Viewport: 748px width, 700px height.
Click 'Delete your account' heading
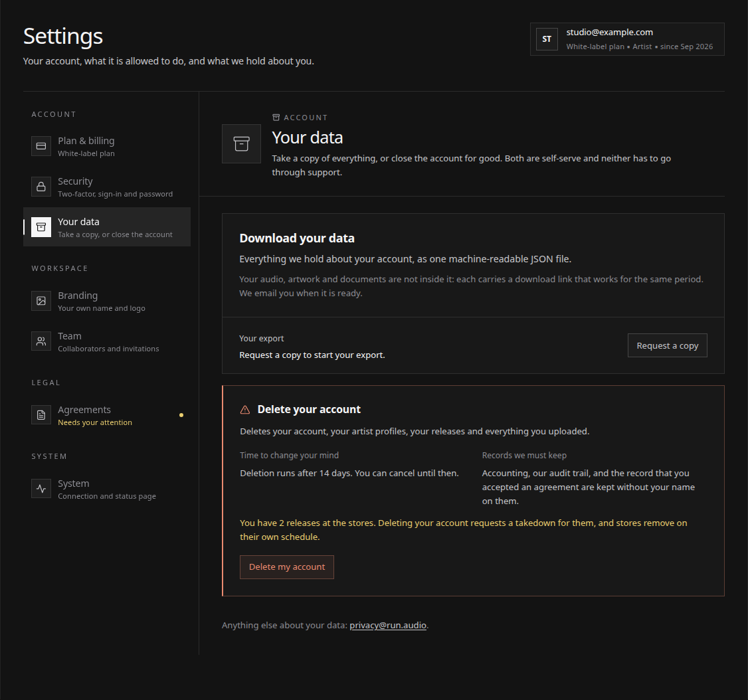(x=309, y=409)
